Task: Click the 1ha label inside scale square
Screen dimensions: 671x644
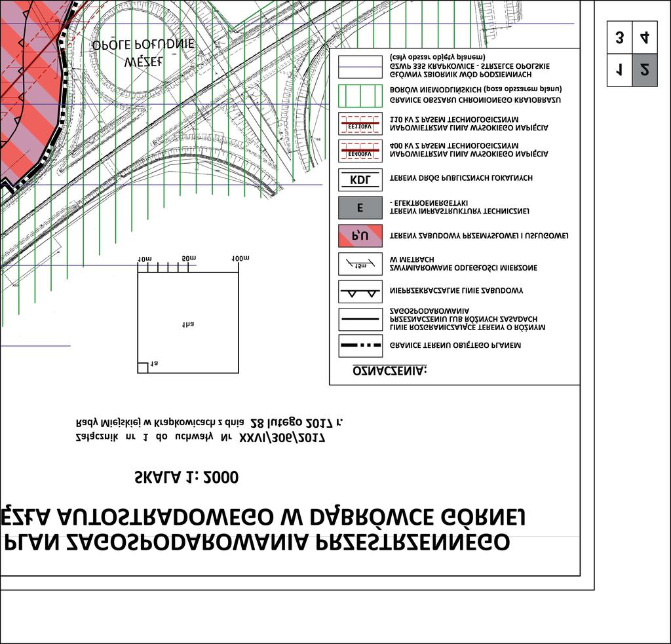Action: (x=188, y=324)
